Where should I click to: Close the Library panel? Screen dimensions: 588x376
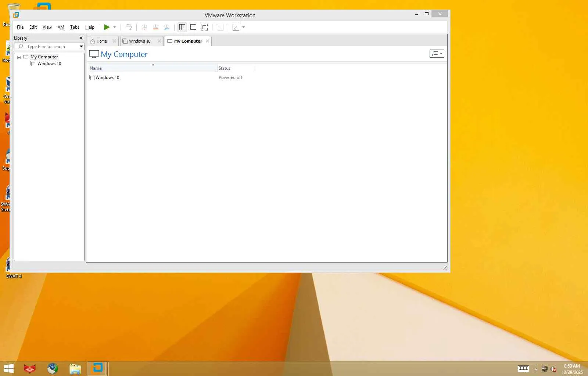(x=81, y=38)
